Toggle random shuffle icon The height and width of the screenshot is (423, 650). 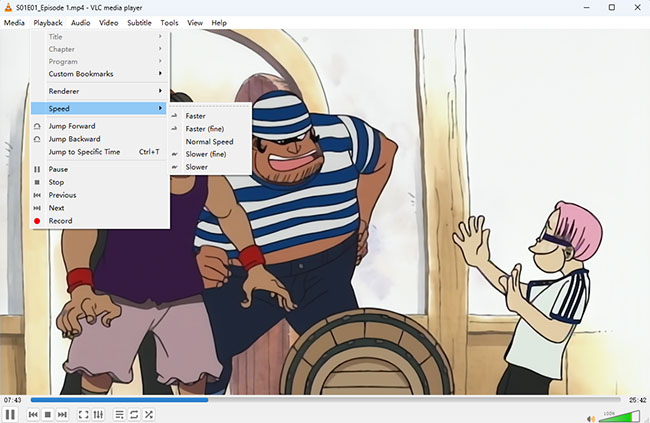click(149, 414)
